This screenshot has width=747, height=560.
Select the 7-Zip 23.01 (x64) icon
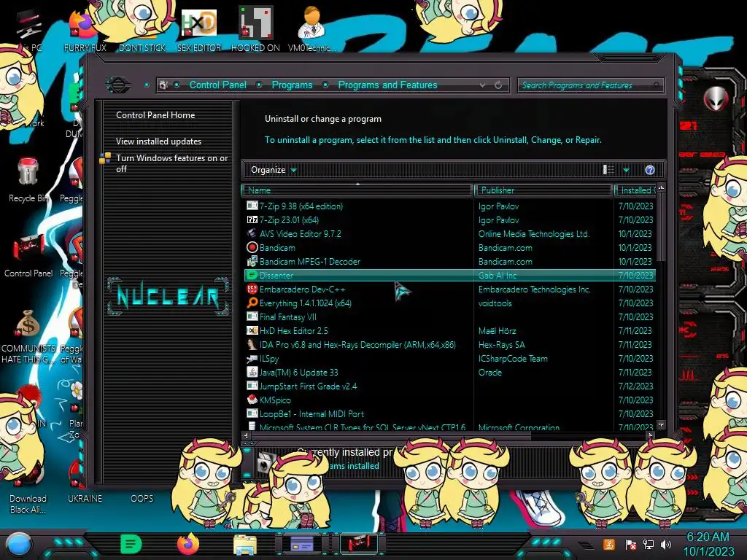pyautogui.click(x=252, y=219)
